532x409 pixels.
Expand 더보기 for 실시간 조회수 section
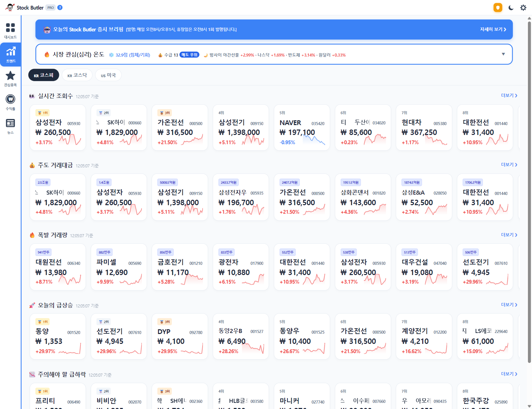pos(509,95)
